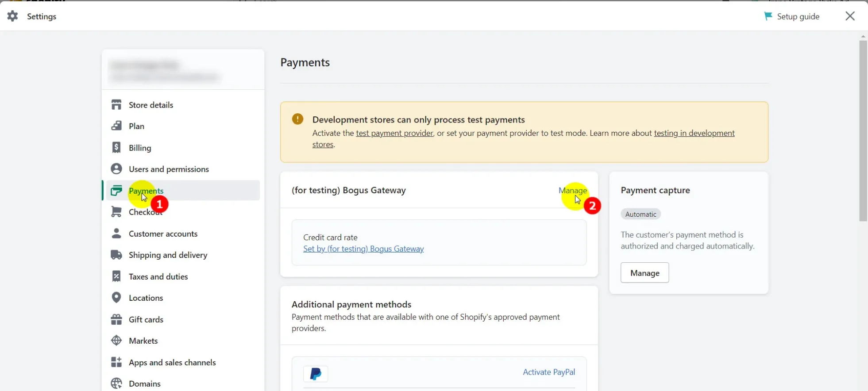Click the Payments page heading

point(305,62)
